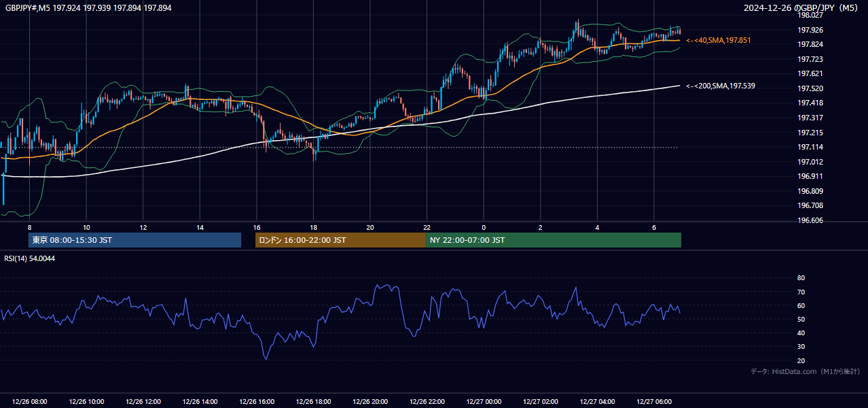The image size is (868, 408).
Task: Click the 12/26 18:00 bottom time label
Action: pyautogui.click(x=313, y=402)
